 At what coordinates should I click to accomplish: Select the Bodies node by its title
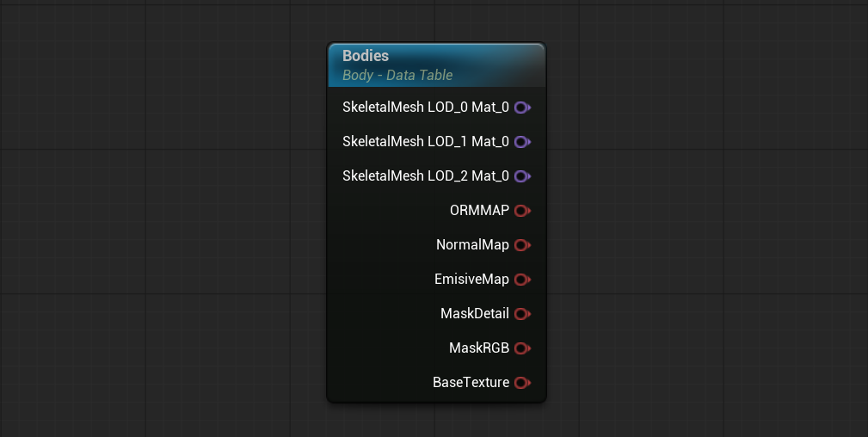click(x=366, y=56)
